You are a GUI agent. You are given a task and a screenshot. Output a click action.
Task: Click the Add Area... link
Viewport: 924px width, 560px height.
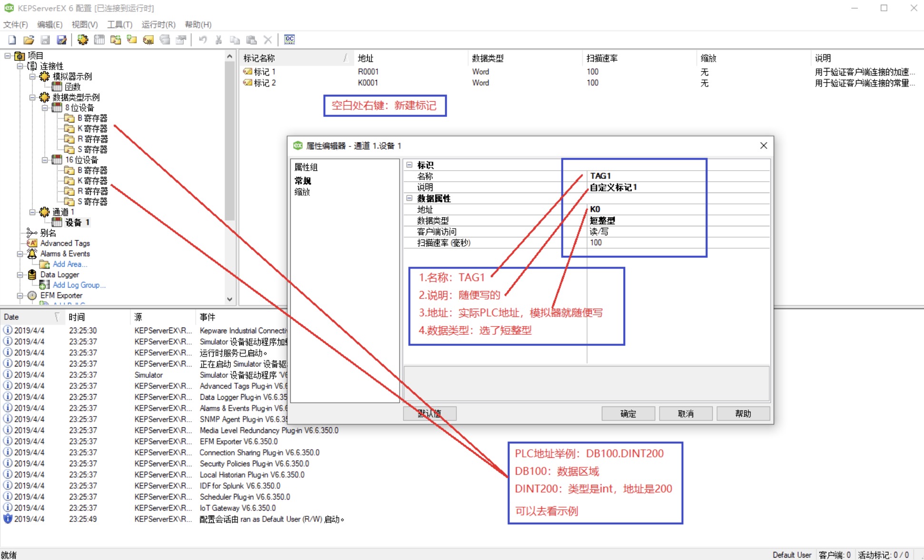[x=70, y=264]
